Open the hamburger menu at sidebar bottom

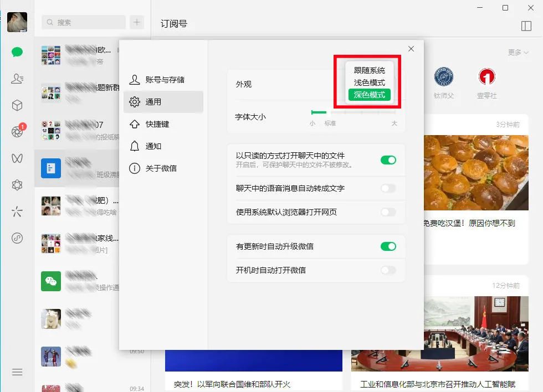click(x=17, y=372)
